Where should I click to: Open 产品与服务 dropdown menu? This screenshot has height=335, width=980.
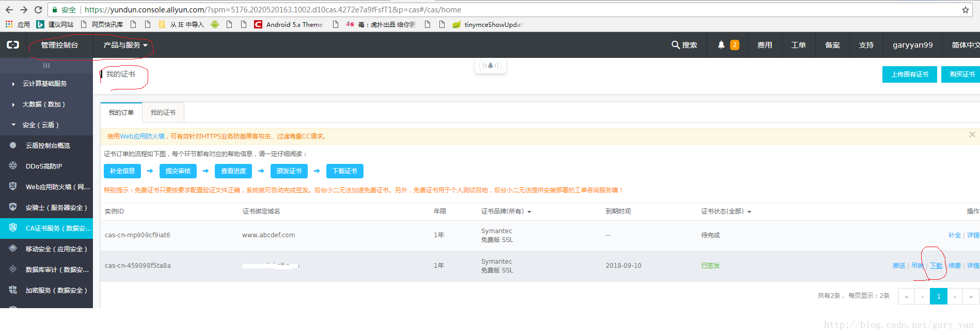(125, 45)
